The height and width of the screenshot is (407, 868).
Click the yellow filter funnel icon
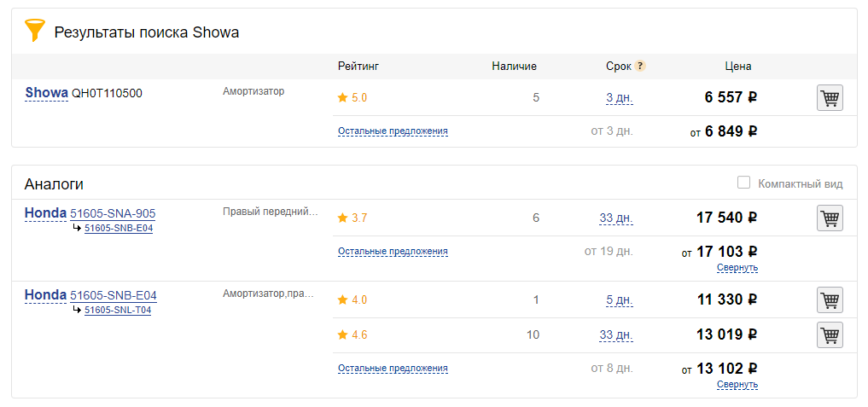pos(34,31)
